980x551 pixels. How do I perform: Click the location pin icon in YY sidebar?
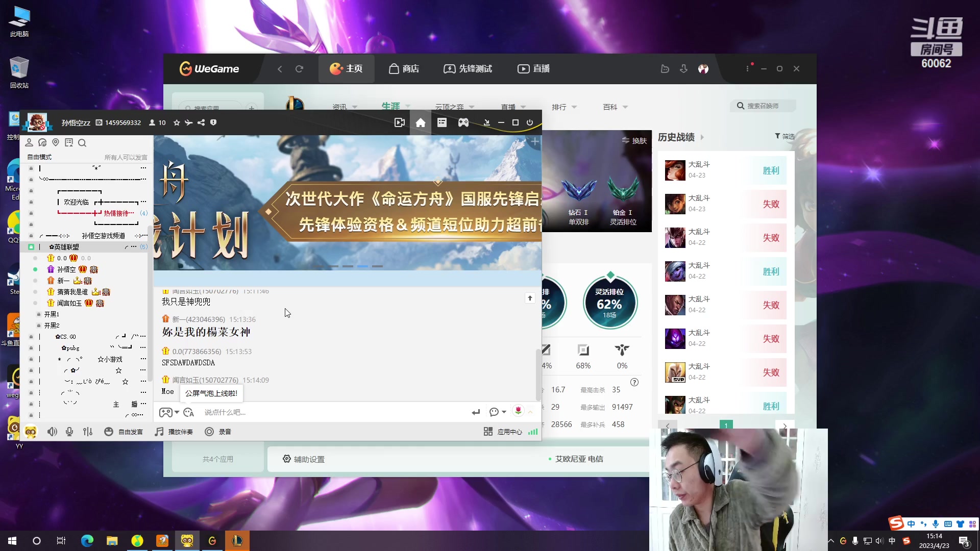(x=56, y=143)
